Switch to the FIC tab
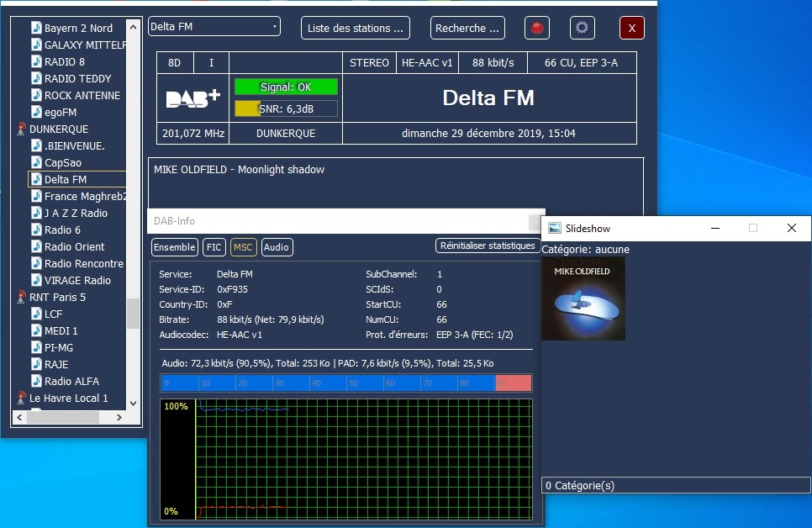 214,247
